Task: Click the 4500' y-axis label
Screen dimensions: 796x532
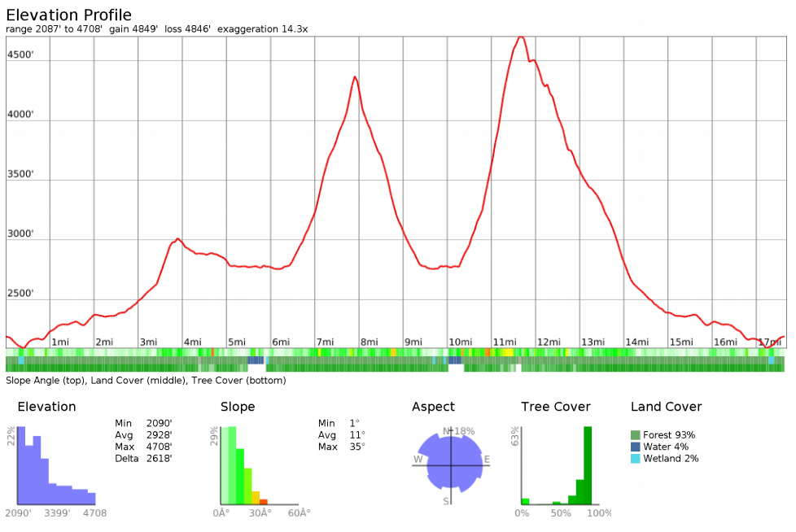Action: [20, 55]
